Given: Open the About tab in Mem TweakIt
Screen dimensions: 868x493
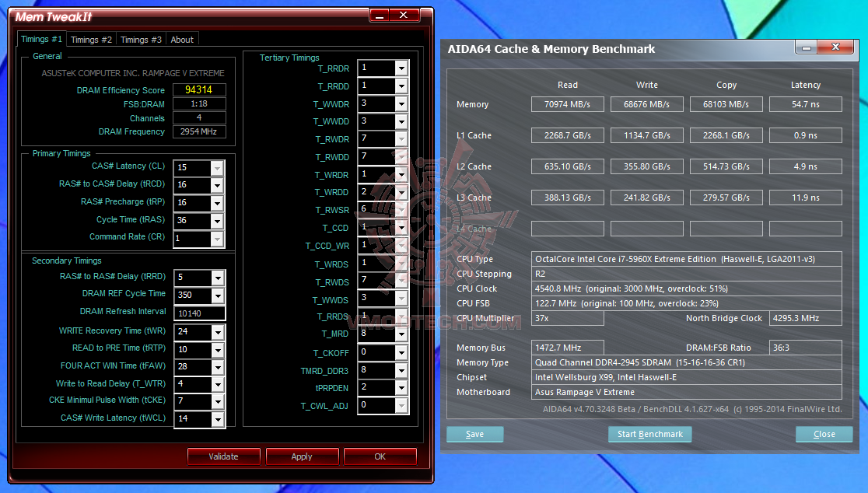Looking at the screenshot, I should (182, 40).
